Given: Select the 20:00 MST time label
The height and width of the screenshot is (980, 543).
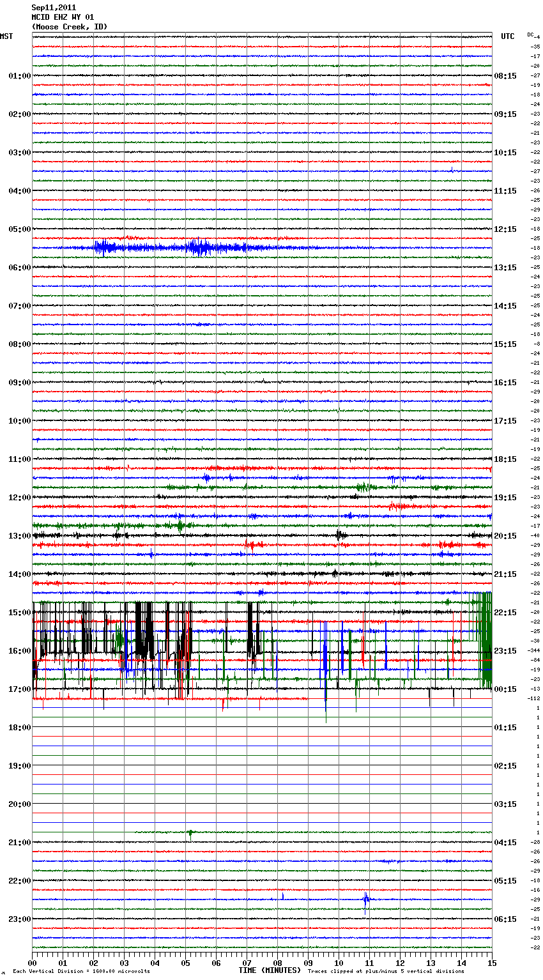Looking at the screenshot, I should 20,804.
